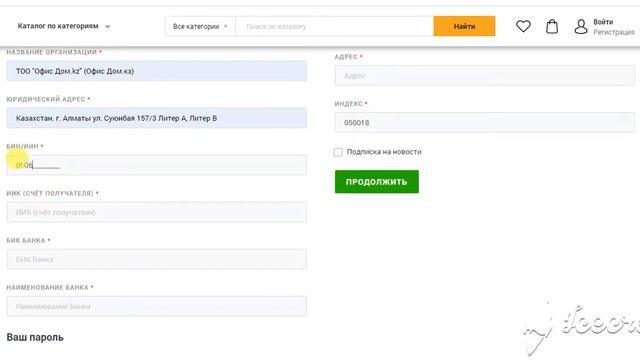Click the green 'Продолжить' button
640x360 pixels.
click(377, 182)
